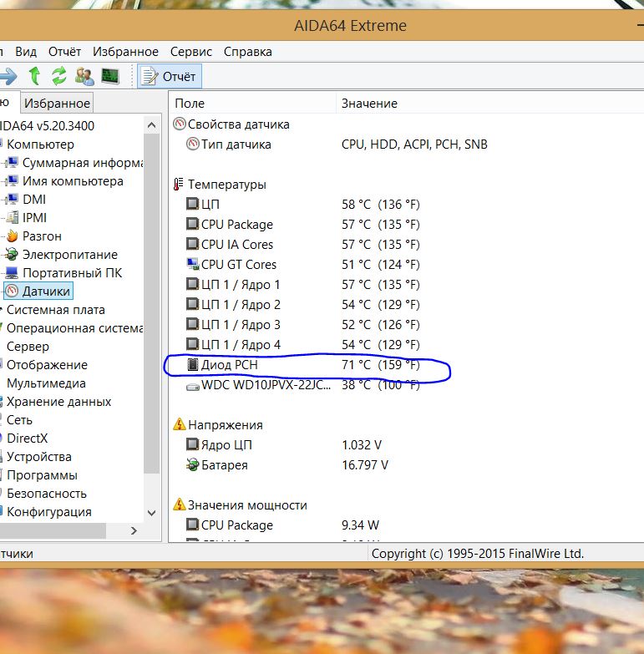
Task: Select Компьютер in the tree
Action: click(40, 144)
